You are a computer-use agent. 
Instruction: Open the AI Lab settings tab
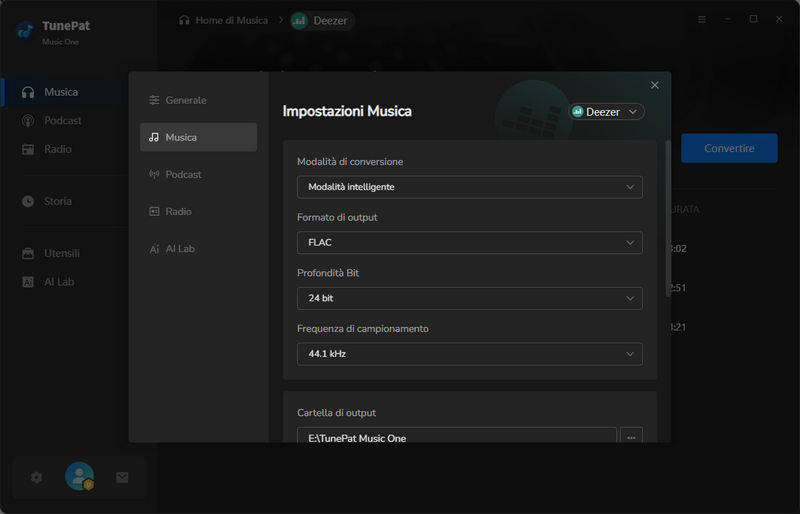tap(198, 249)
